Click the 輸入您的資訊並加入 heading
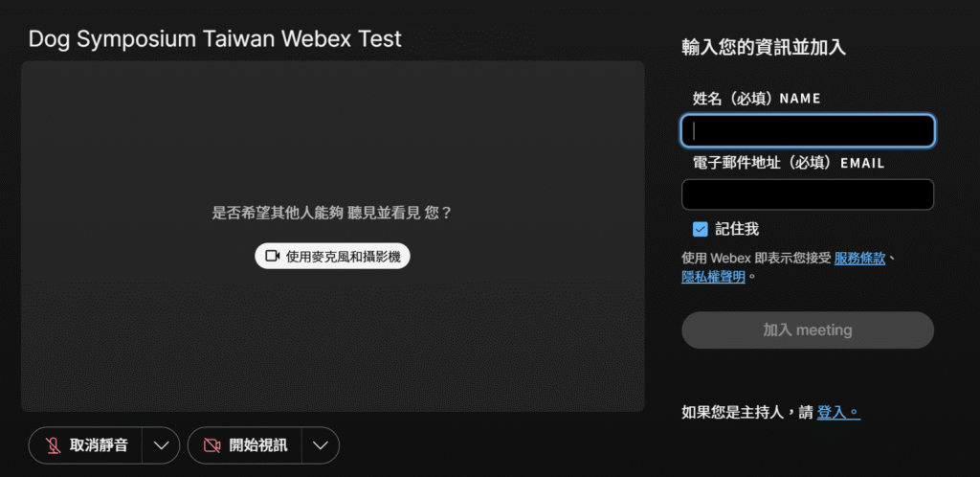 (x=763, y=47)
